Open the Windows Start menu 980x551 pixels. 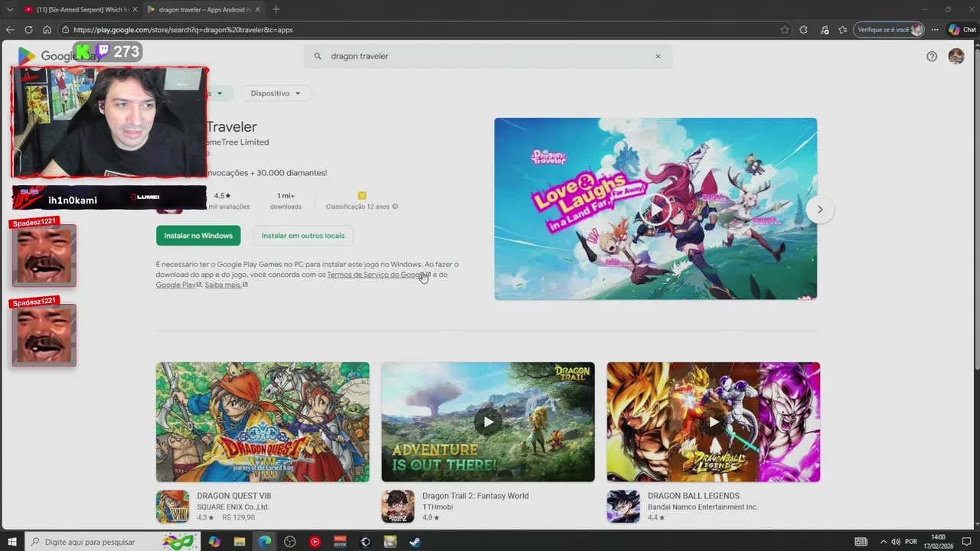(x=12, y=542)
